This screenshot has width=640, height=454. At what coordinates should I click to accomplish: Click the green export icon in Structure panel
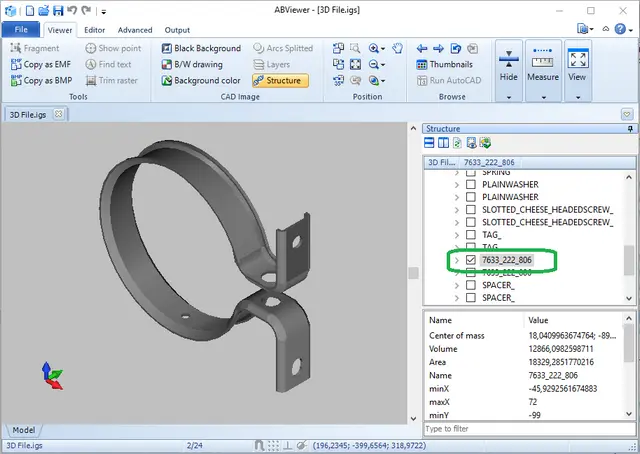pos(485,142)
